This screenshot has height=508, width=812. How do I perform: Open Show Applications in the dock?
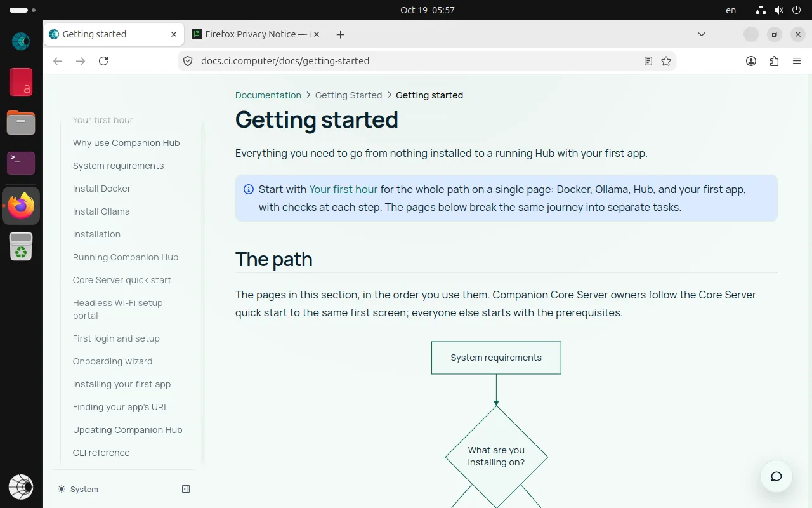click(21, 487)
